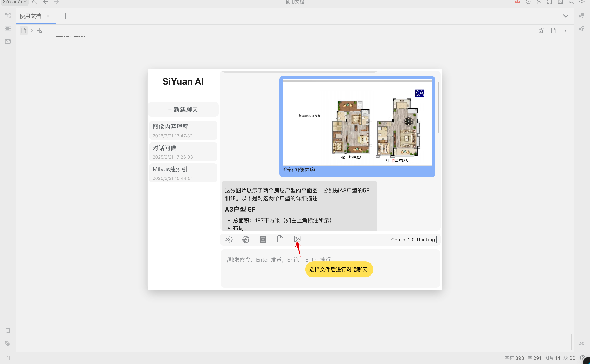The image size is (590, 364).
Task: Open AI chat settings via the gear icon
Action: (228, 239)
